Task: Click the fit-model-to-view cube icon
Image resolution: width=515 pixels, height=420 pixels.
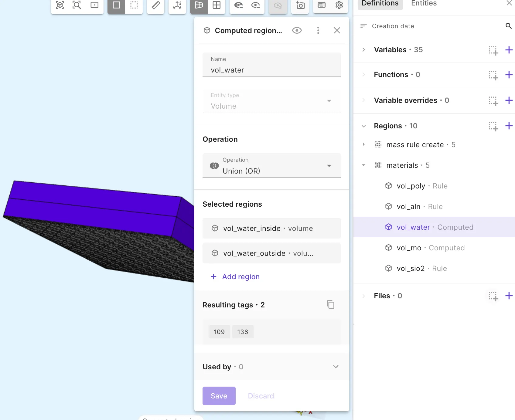Action: point(60,5)
